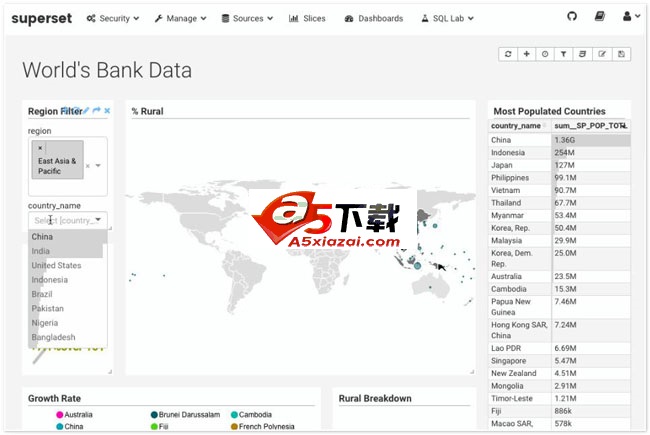Edit the Region Filter slice pencil icon
Viewport: 650px width, 435px height.
86,110
